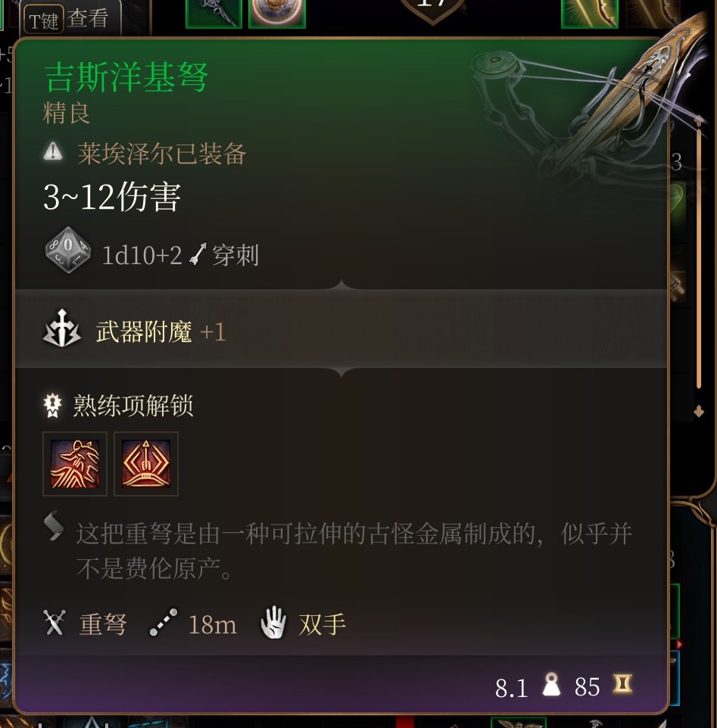Click the description scroll icon
Image resolution: width=717 pixels, height=728 pixels.
coord(54,526)
